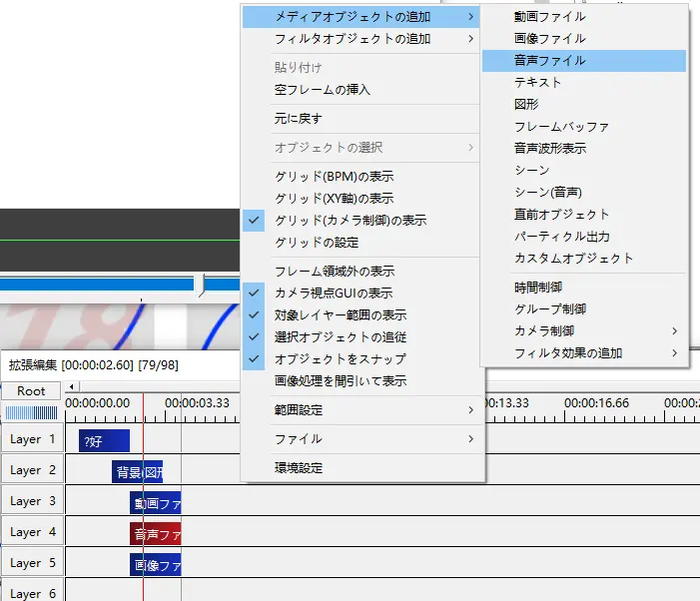The width and height of the screenshot is (700, 601).
Task: Expand フィルタオブジェクトの追加 submenu
Action: coord(352,39)
